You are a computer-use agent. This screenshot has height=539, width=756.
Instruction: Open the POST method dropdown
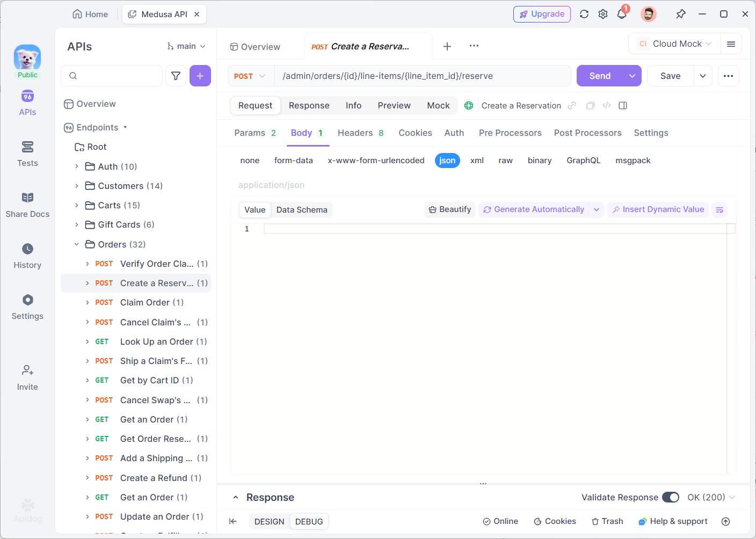(x=250, y=76)
